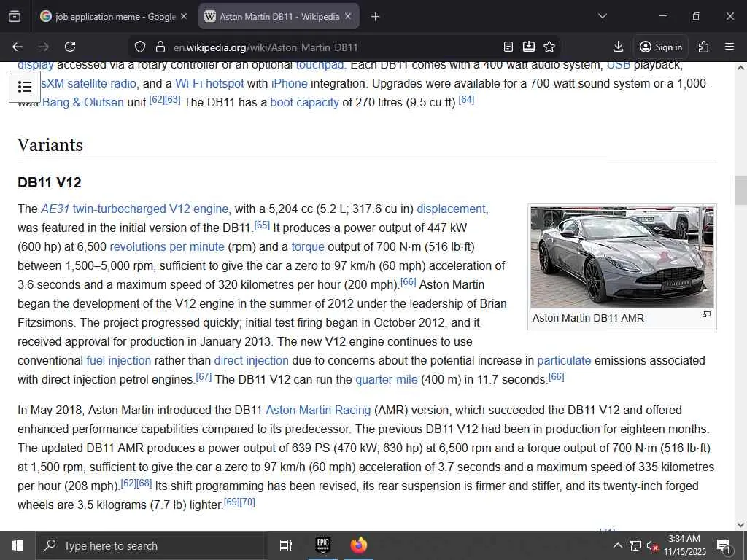Open the extensions puzzle icon
Viewport: 747px width, 560px height.
704,47
